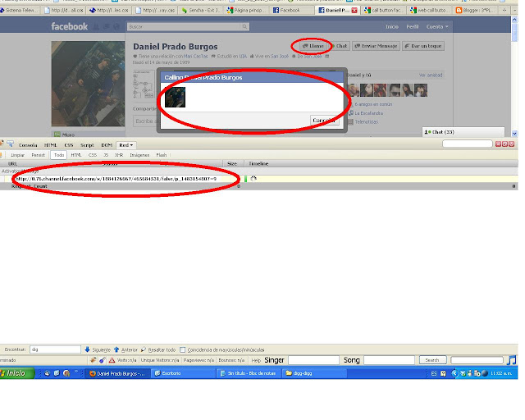Click the page scrollbar down arrow

(x=514, y=134)
